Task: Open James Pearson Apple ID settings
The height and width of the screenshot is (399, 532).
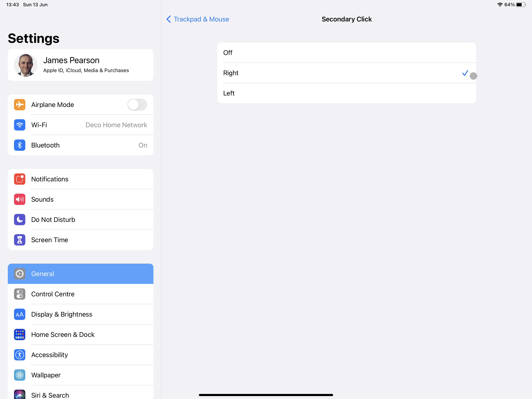Action: (81, 65)
